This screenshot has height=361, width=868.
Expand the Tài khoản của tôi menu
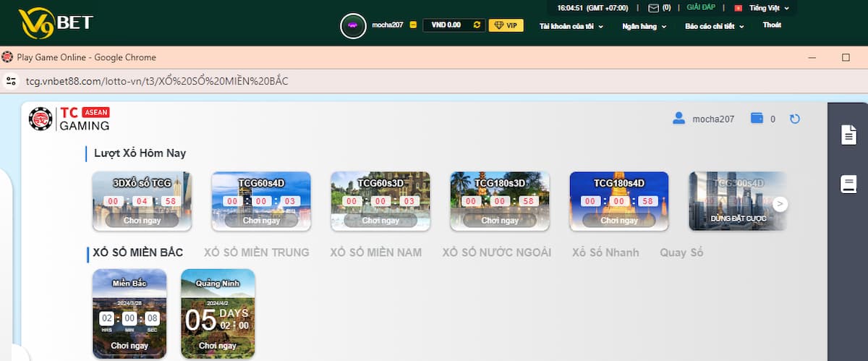(x=571, y=26)
